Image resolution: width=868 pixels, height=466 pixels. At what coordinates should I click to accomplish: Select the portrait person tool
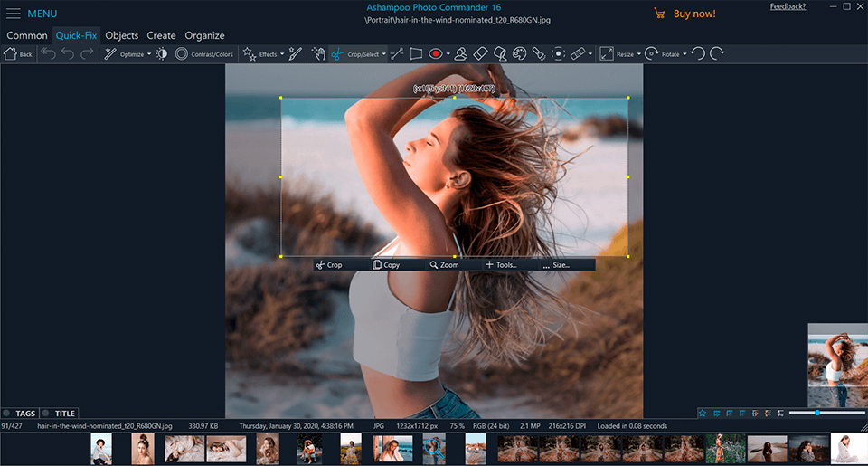coord(460,53)
